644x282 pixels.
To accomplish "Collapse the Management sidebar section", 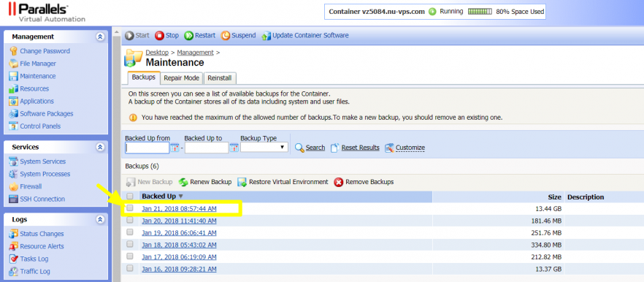I will coord(100,37).
